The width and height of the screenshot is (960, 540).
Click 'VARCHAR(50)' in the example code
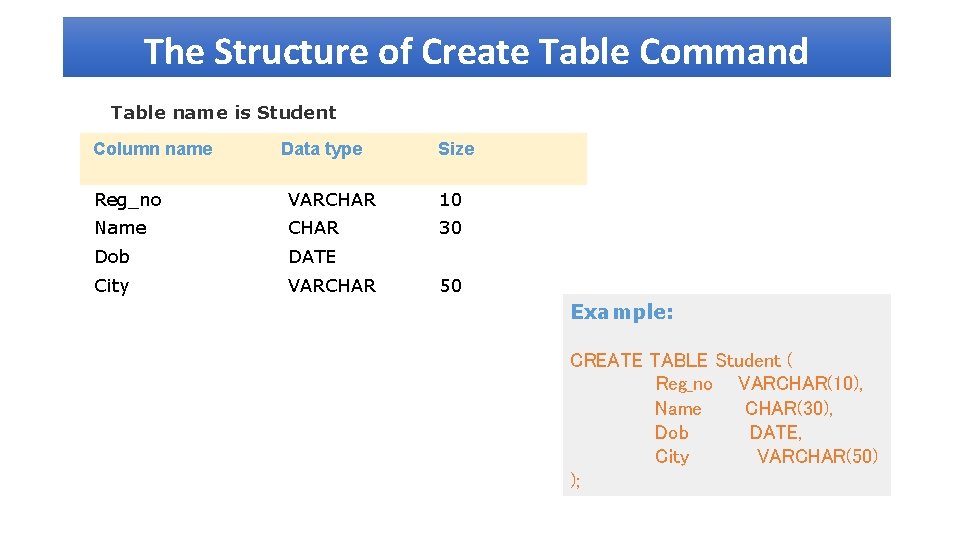point(817,457)
